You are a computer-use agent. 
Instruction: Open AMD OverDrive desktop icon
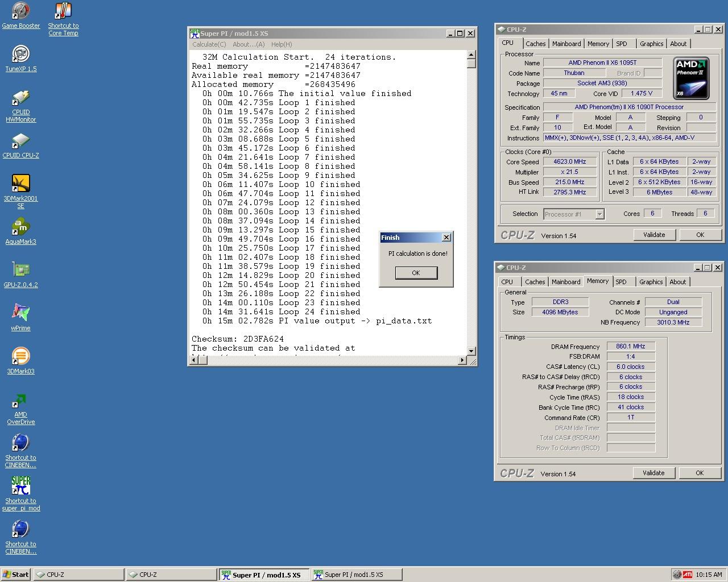coord(21,408)
